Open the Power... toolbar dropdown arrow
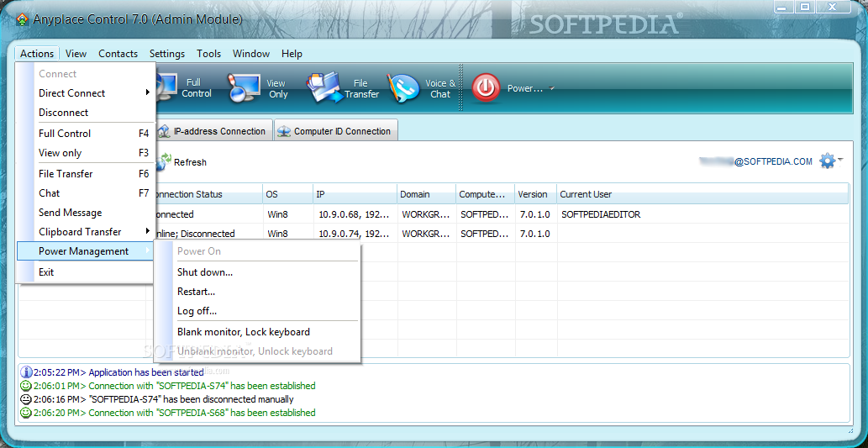This screenshot has height=448, width=868. click(x=552, y=88)
